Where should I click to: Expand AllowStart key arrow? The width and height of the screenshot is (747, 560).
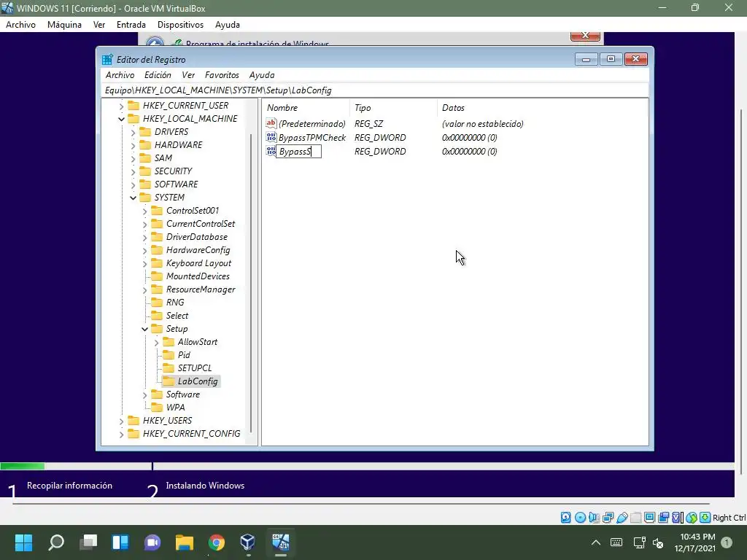(156, 343)
